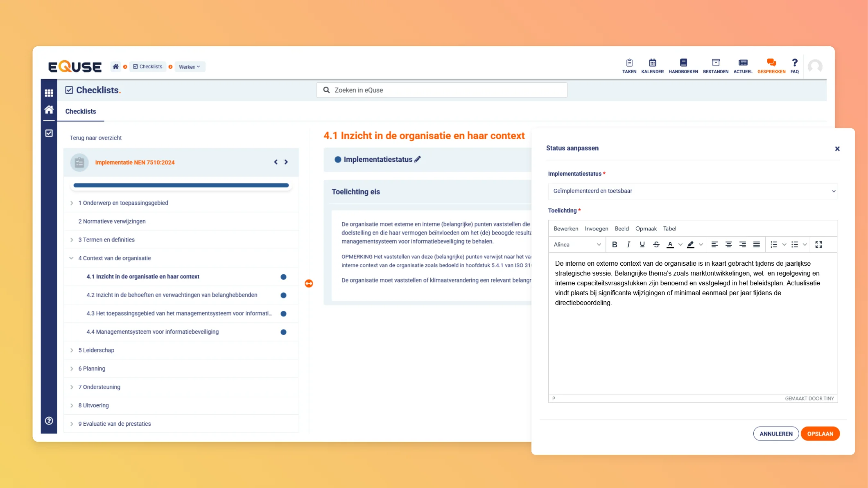The image size is (868, 488).
Task: Open the Taken clipboard icon
Action: [x=629, y=63]
